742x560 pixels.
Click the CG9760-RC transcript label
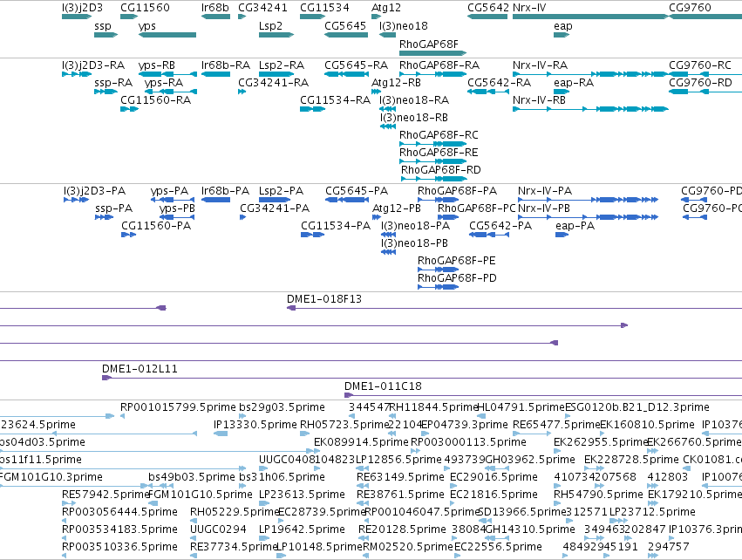pyautogui.click(x=700, y=65)
